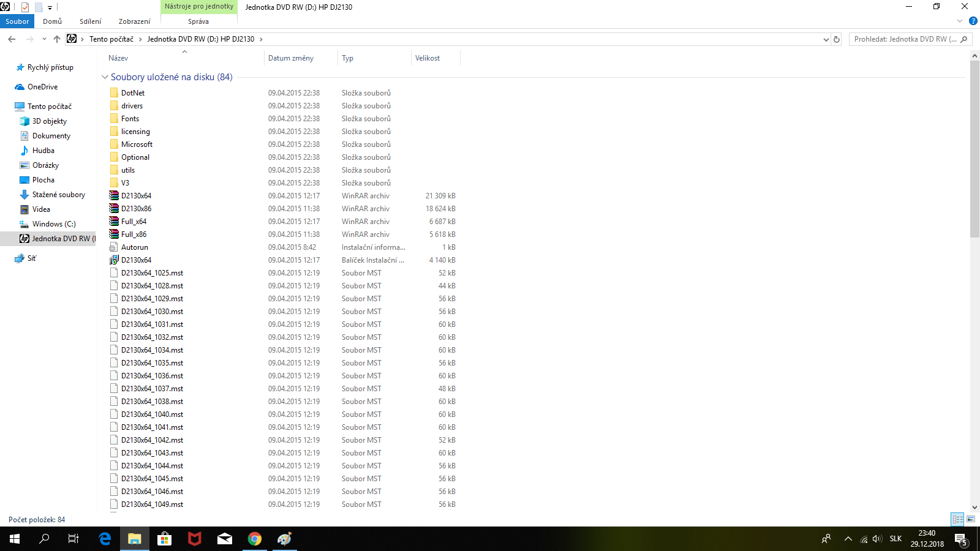Open Explorer help via question mark icon
980x551 pixels.
pos(973,21)
